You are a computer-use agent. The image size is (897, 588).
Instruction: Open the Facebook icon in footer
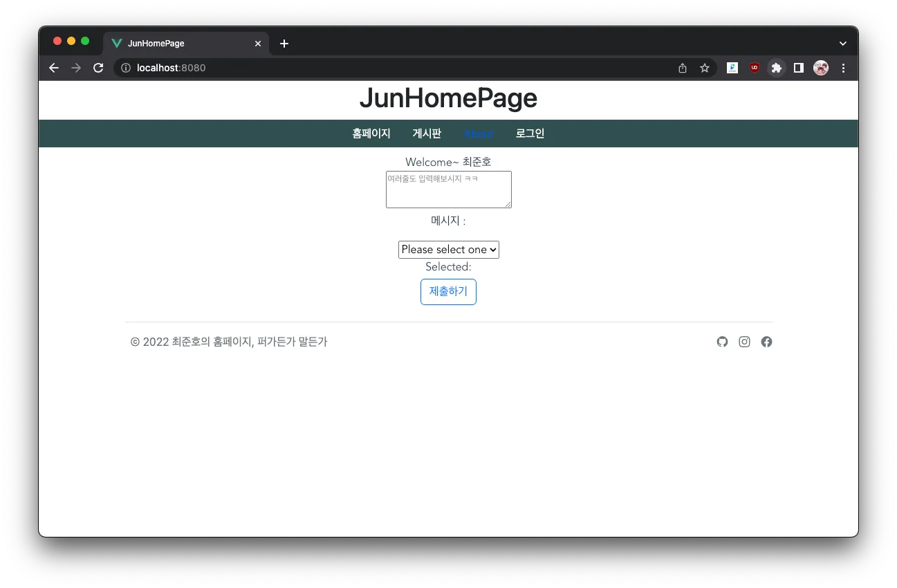(766, 342)
